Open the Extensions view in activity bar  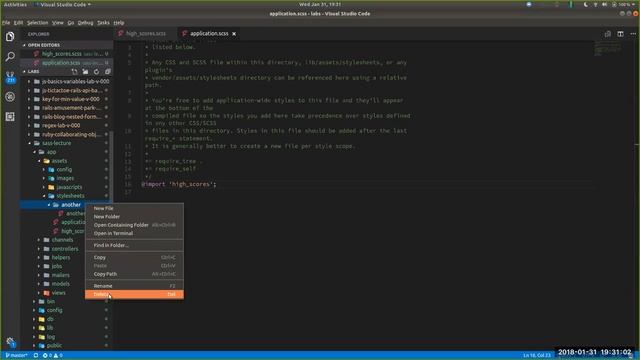(10, 117)
